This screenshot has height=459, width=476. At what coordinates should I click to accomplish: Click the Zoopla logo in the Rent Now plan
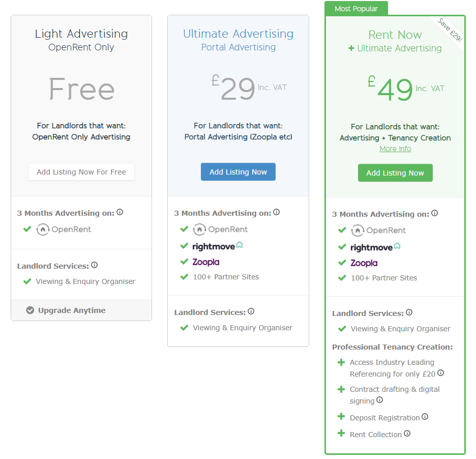click(x=364, y=263)
